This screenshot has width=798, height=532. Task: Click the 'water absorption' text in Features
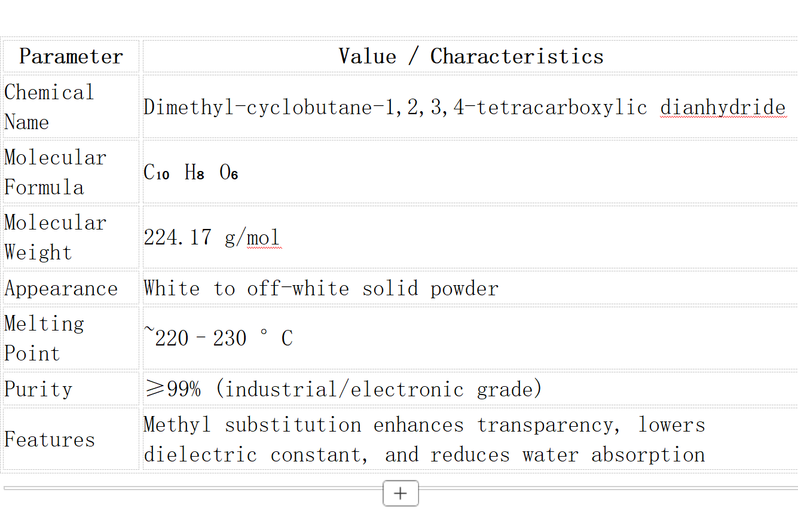613,455
